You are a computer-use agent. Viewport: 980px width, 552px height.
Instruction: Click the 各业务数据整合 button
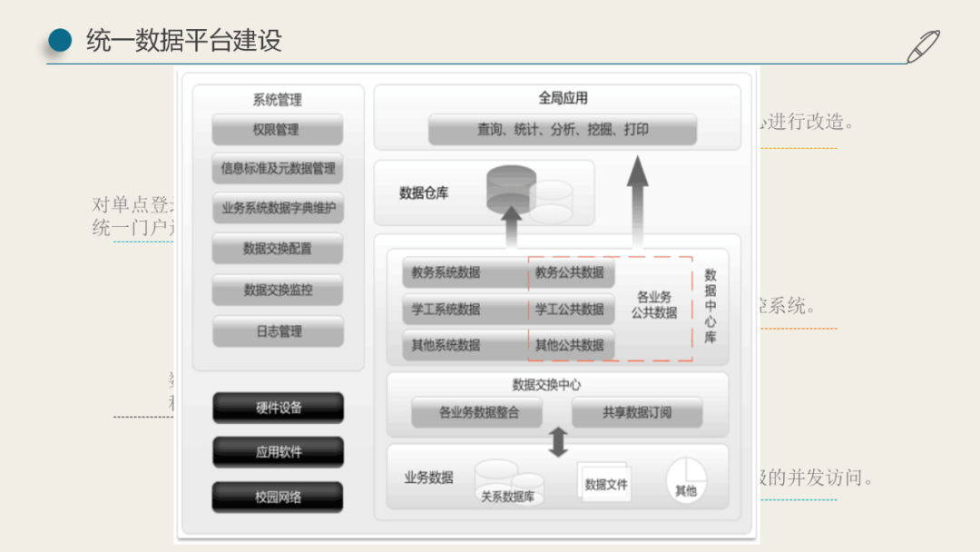[477, 412]
